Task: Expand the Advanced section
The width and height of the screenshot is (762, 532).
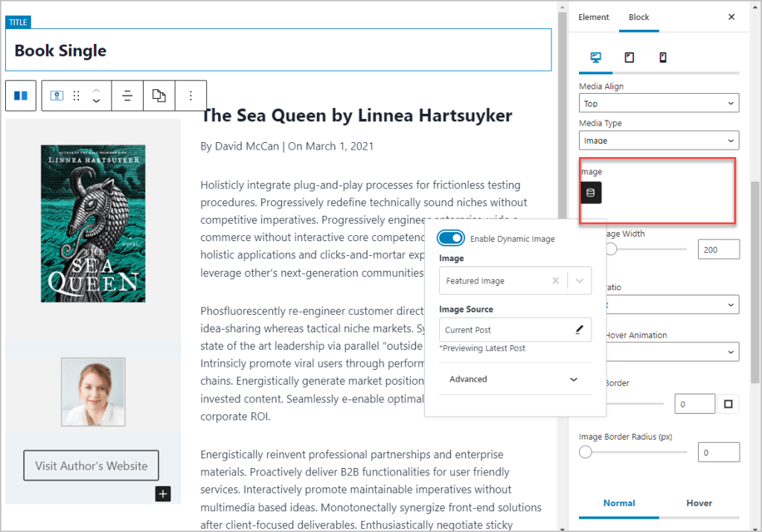Action: pyautogui.click(x=513, y=379)
